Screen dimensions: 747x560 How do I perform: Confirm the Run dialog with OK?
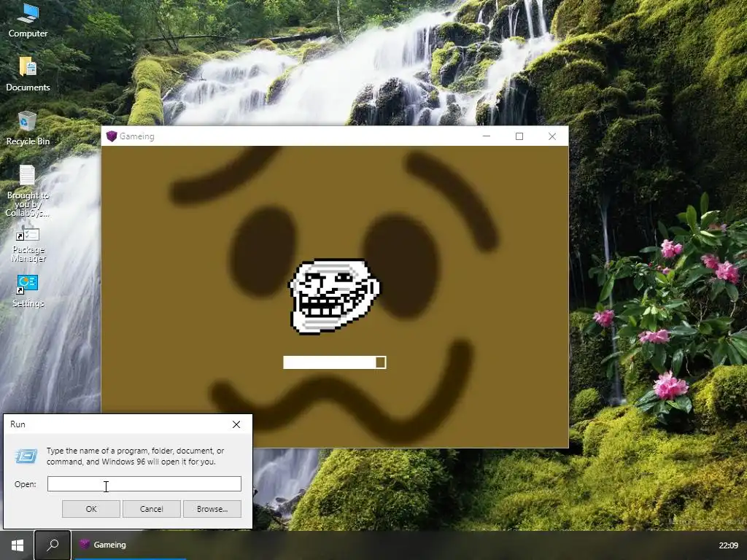(x=91, y=508)
